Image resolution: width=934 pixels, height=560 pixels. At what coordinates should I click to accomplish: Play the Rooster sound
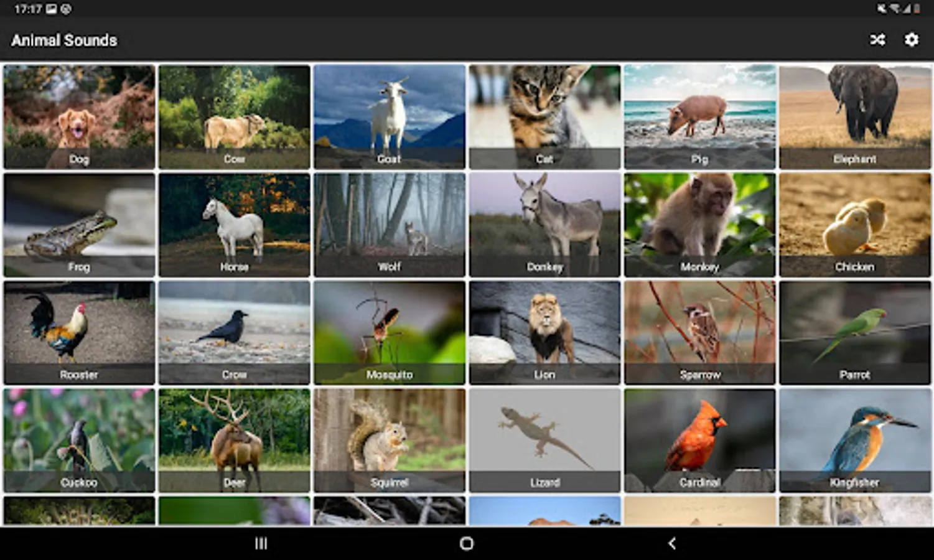tap(79, 332)
